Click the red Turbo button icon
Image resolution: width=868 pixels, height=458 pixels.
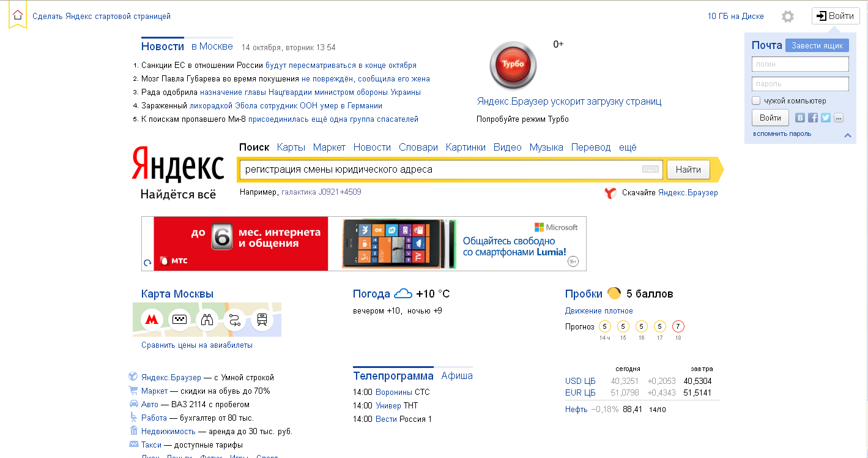tap(513, 65)
